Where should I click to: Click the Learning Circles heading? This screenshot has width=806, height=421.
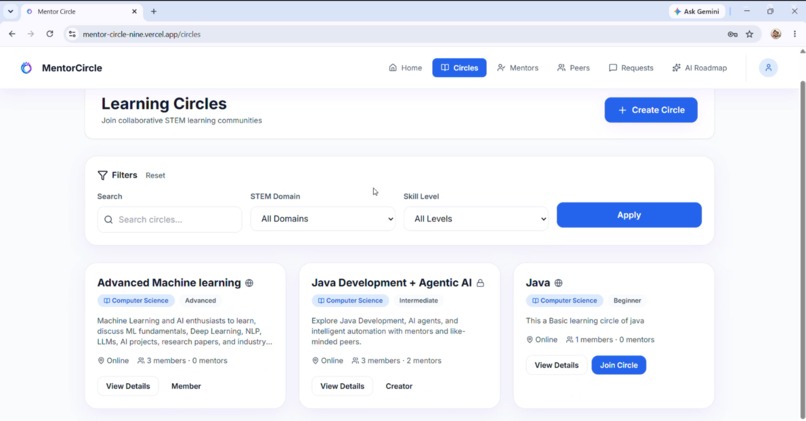(164, 104)
